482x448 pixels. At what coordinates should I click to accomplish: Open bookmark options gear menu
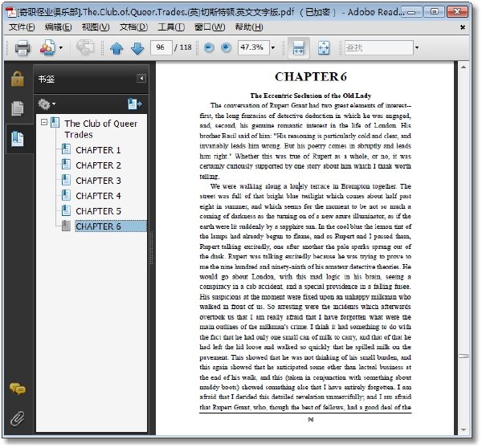coord(47,104)
